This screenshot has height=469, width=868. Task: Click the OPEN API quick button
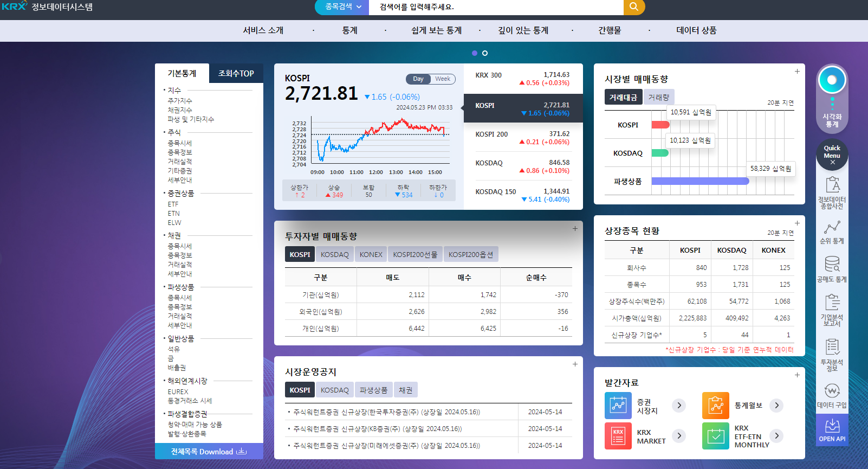point(832,430)
